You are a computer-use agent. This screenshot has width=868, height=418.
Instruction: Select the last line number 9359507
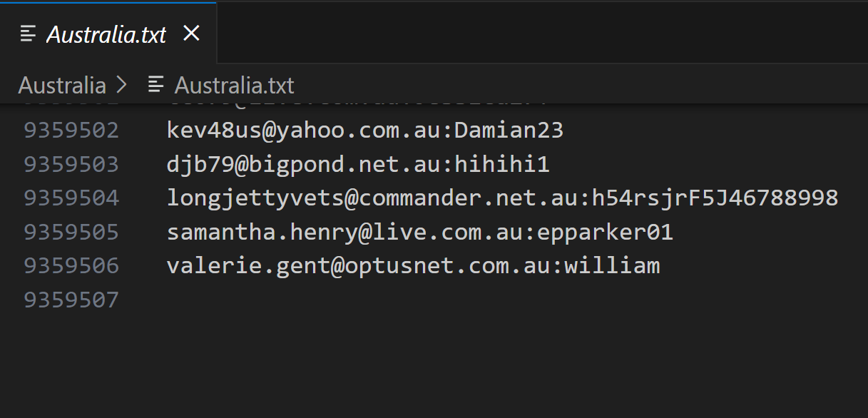coord(71,300)
